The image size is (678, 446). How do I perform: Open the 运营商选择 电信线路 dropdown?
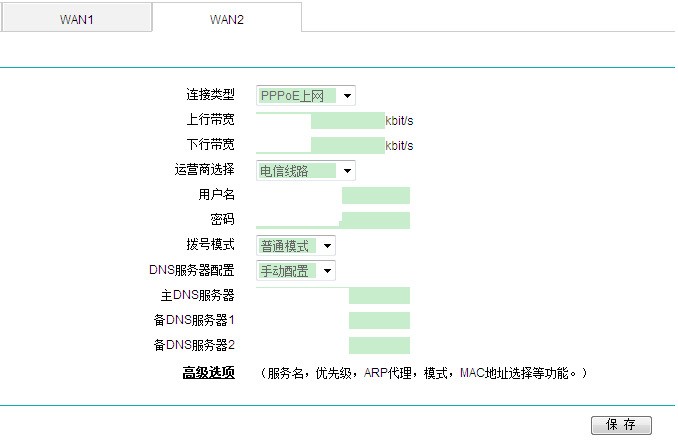point(306,170)
